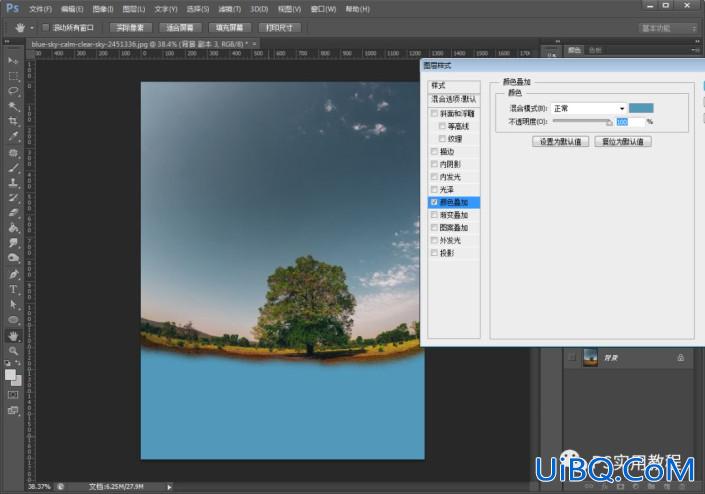Select 混合选项:默认 in styles list
Screen dimensions: 705x494
pyautogui.click(x=454, y=99)
